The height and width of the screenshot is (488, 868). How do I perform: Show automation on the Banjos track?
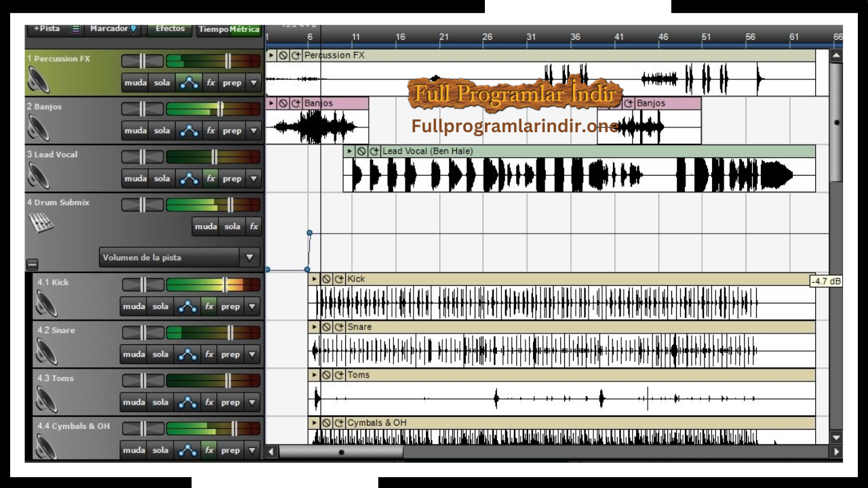189,130
